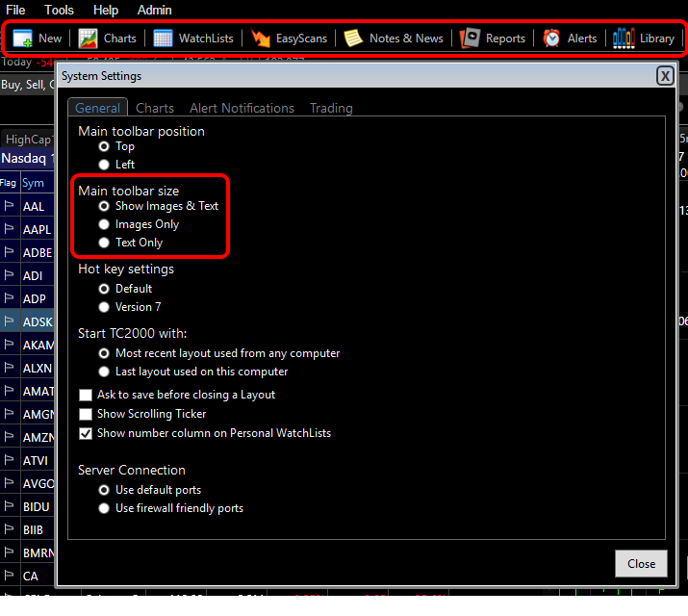Flag the BIDU row
Image resolution: width=688 pixels, height=616 pixels.
point(10,506)
